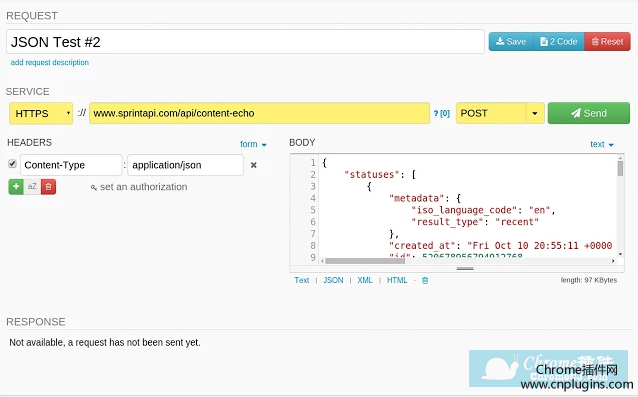Send the request with the Send button

pyautogui.click(x=589, y=113)
